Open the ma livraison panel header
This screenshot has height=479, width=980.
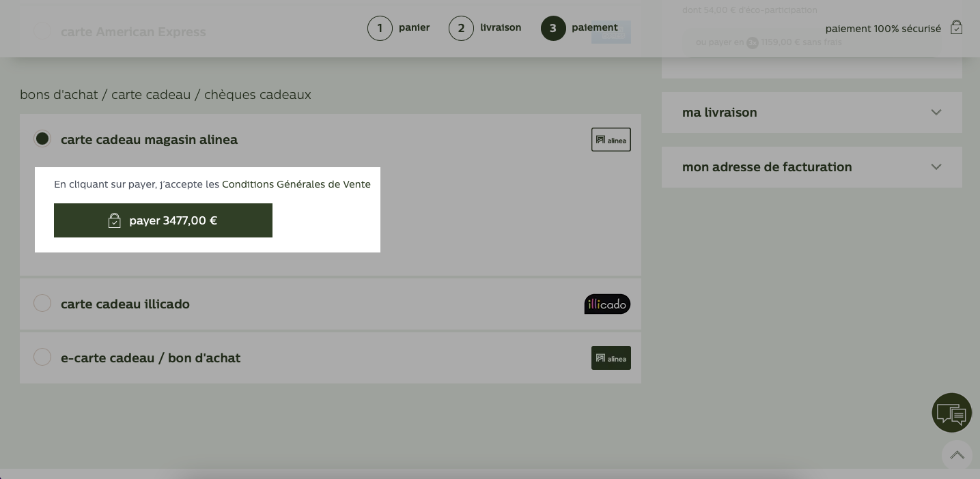pyautogui.click(x=812, y=113)
